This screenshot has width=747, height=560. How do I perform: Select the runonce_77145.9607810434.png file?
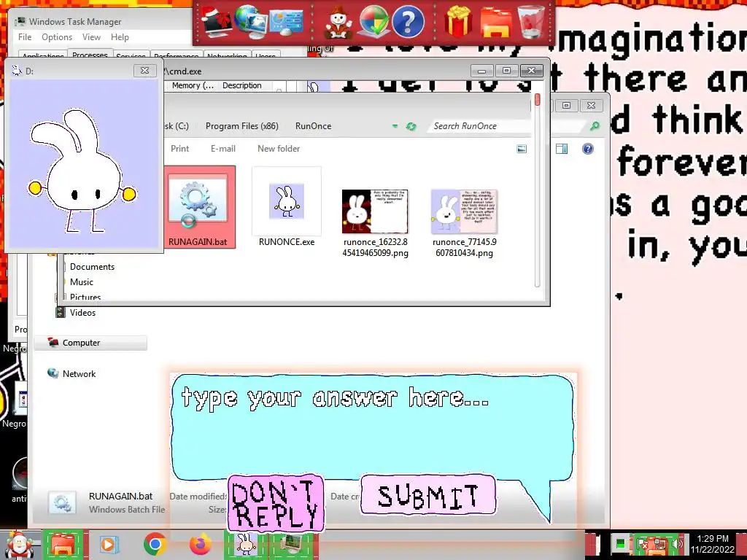tap(465, 223)
